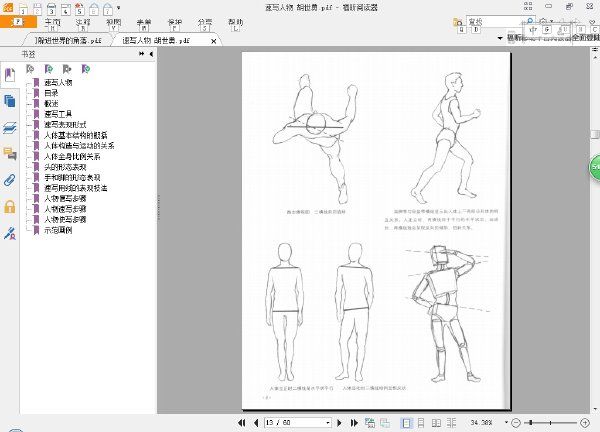600x432 pixels.
Task: Click the four-square grid icon in title bar
Action: (x=528, y=6)
